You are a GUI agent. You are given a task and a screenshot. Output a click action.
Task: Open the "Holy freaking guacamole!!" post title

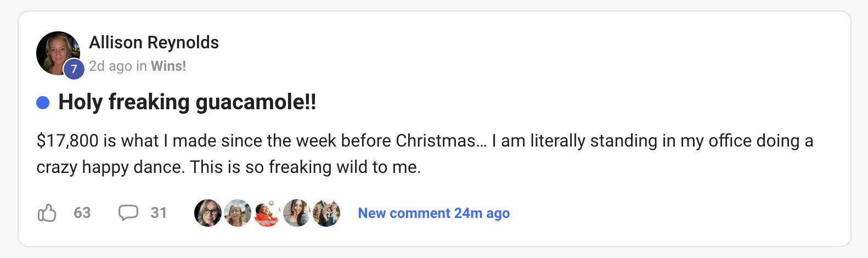tap(187, 102)
